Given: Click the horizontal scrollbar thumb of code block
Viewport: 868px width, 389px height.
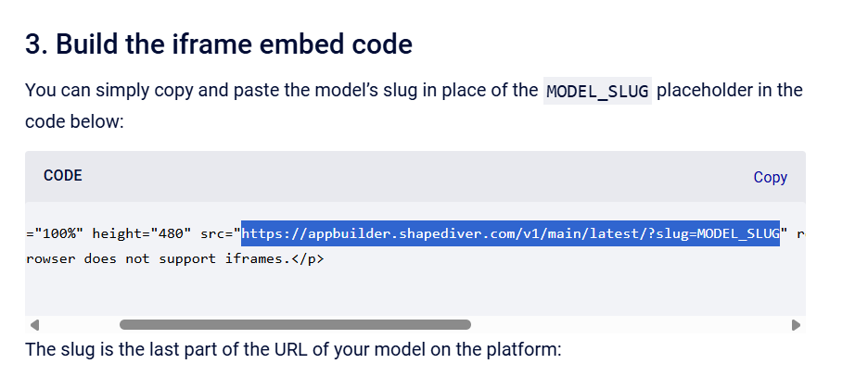Looking at the screenshot, I should [295, 325].
